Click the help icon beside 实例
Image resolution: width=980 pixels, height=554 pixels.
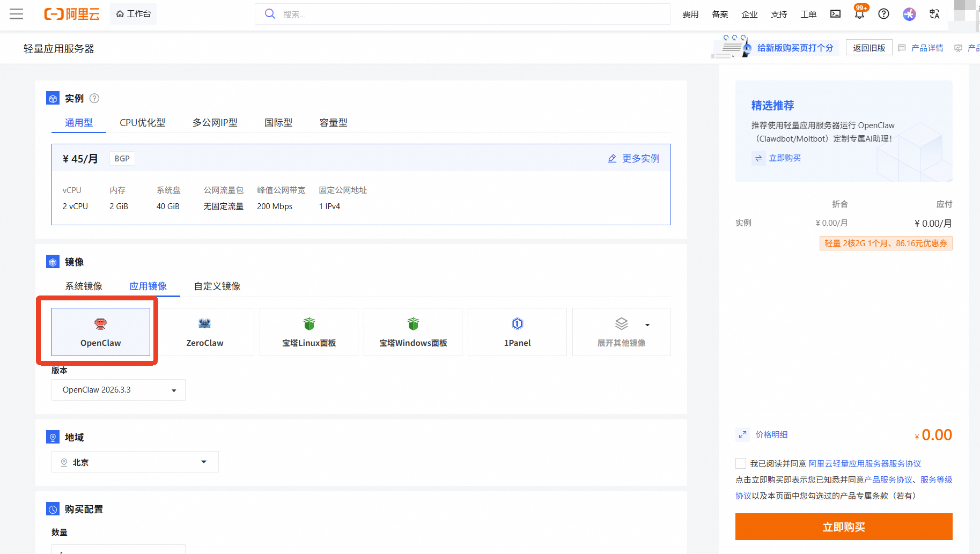click(94, 98)
